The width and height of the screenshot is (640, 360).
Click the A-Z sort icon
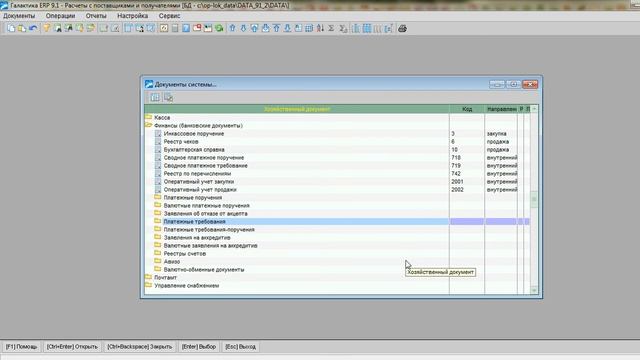(320, 28)
